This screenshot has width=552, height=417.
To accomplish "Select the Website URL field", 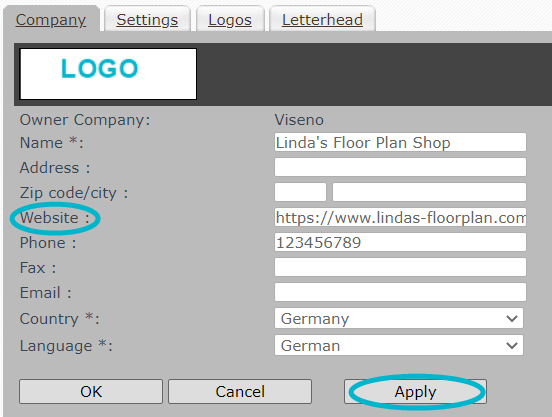I will coord(400,217).
